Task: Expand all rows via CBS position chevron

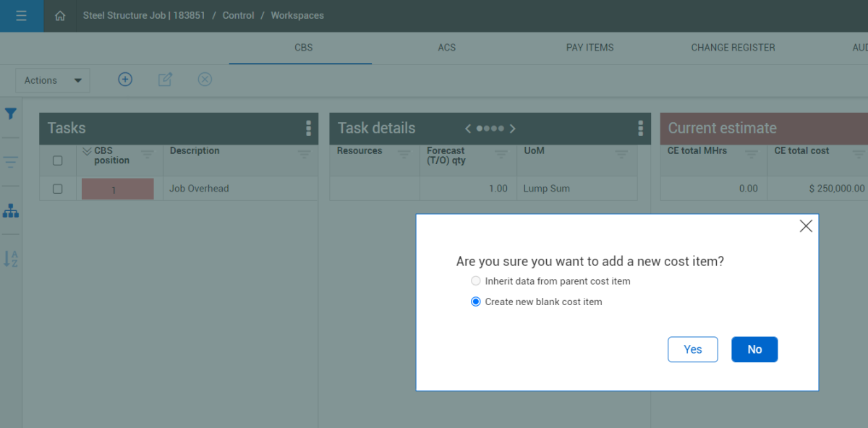Action: point(88,151)
